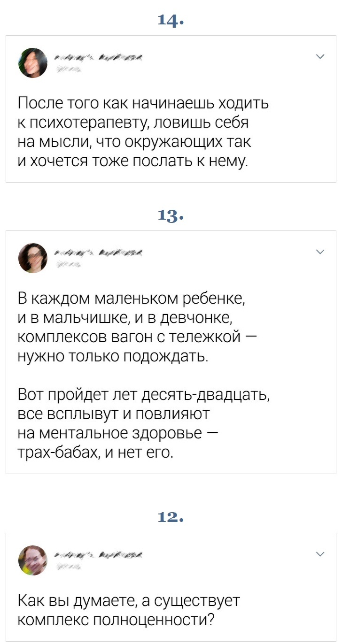
Task: Click the heading number 14
Action: click(171, 20)
